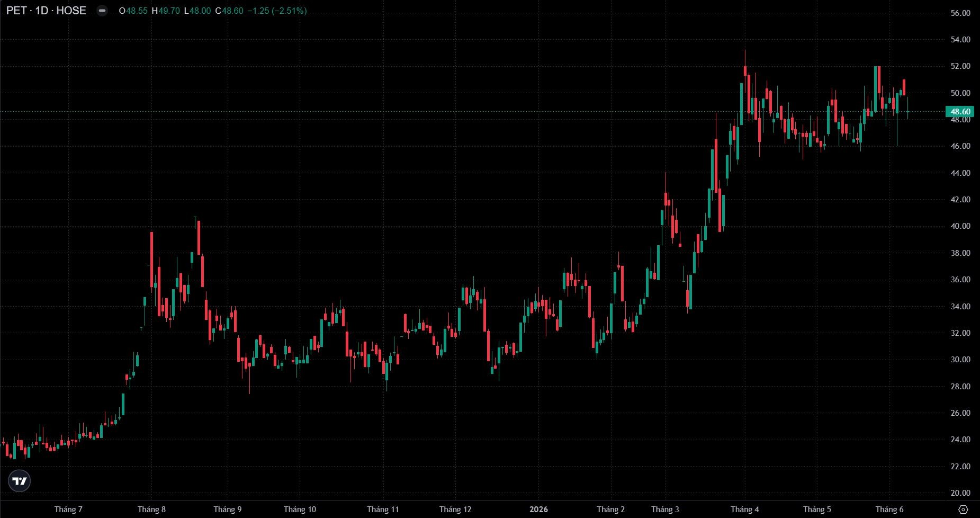
Task: Click the 22.00 price scale label
Action: pos(960,467)
